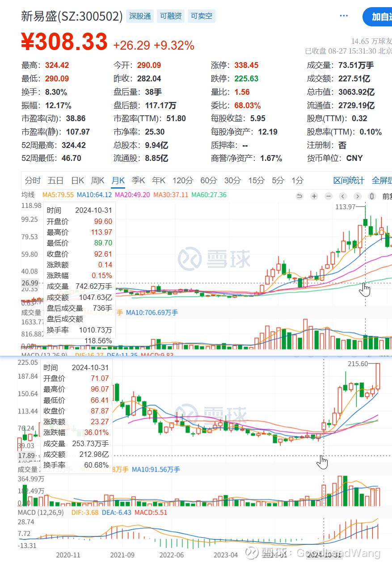Click the stock title 新易盛(SZ:300502)
392x565 pixels.
[72, 17]
